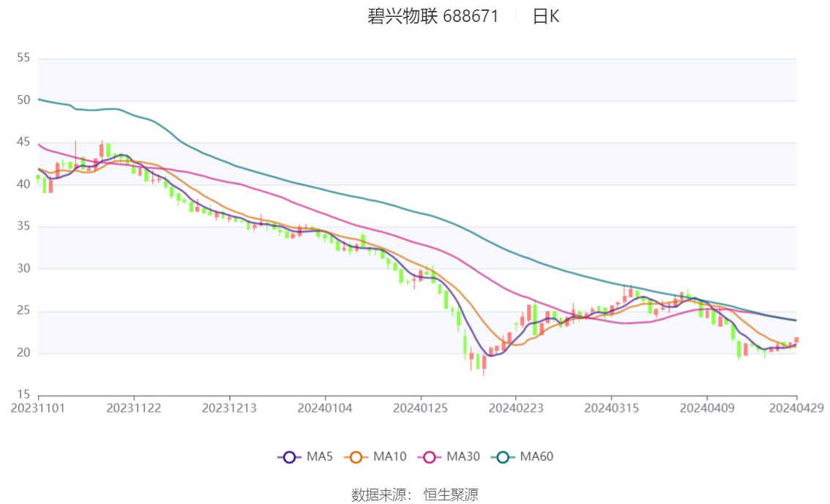Click the x-axis date 20240104

(x=325, y=408)
